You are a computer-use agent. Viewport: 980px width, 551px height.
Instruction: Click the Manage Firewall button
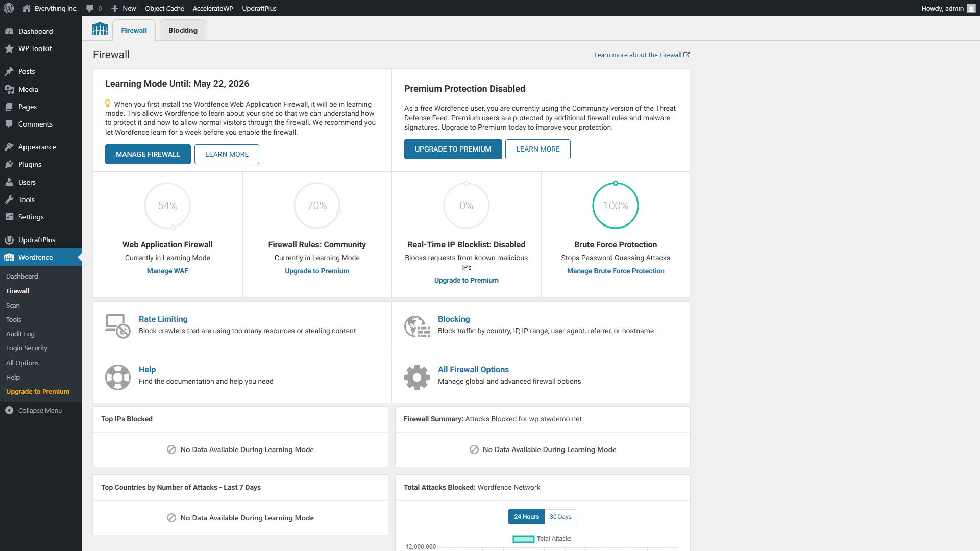(148, 154)
